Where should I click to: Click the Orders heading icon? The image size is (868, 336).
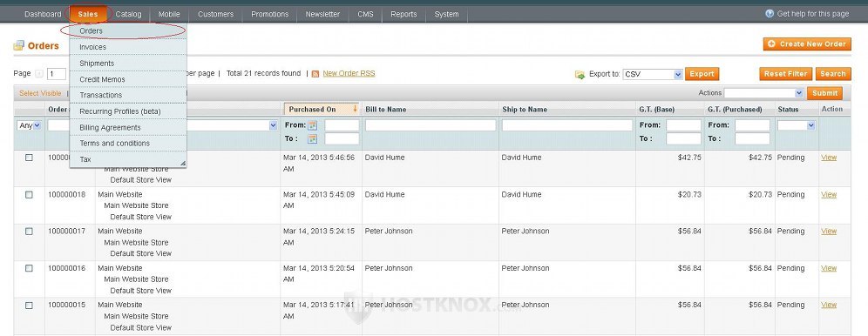(19, 45)
